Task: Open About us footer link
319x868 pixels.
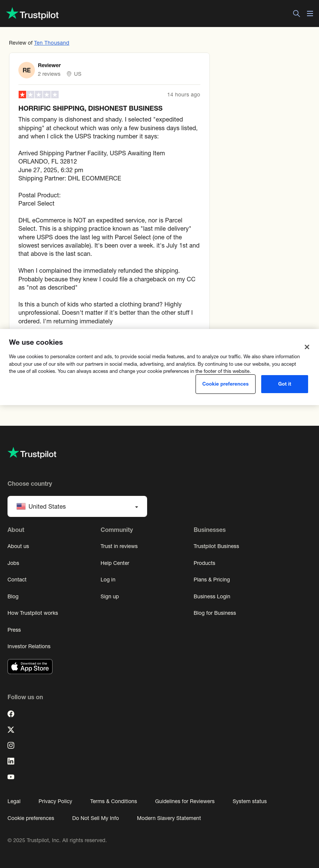Action: [18, 546]
